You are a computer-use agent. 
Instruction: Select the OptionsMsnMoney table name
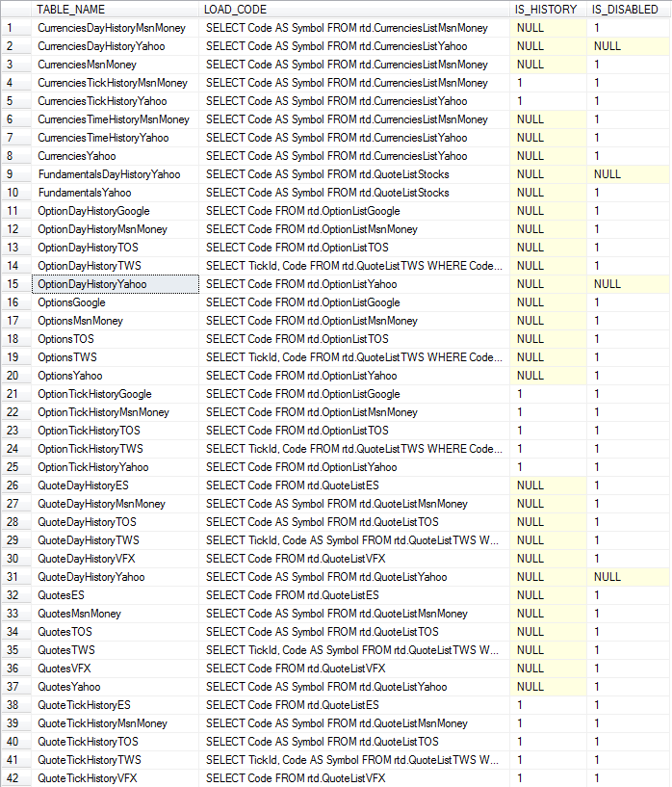point(116,321)
